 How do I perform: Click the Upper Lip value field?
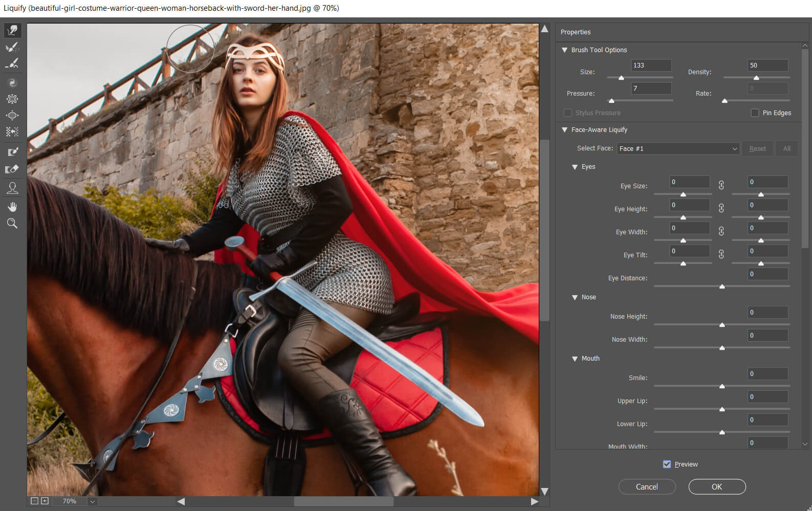[x=767, y=396]
